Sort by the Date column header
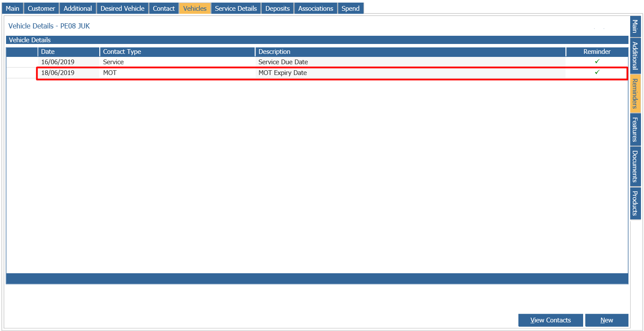Screen dimensions: 644x331 [69, 52]
